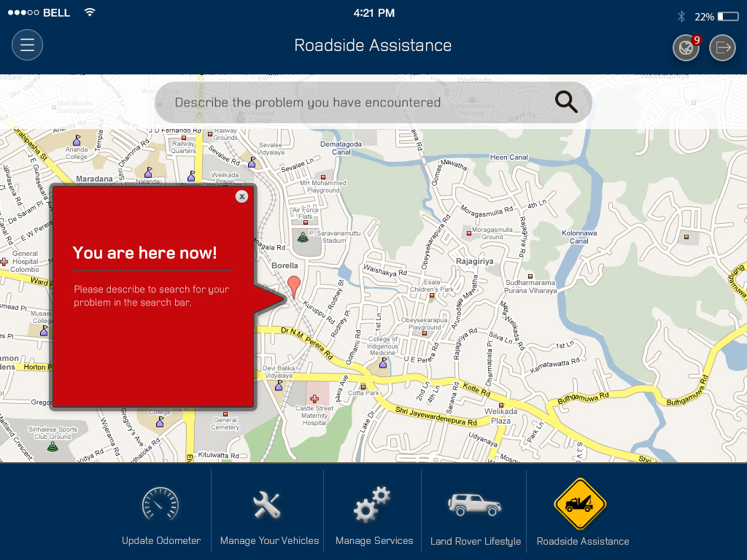Click the Kolonnawa Canal label

pos(578,237)
